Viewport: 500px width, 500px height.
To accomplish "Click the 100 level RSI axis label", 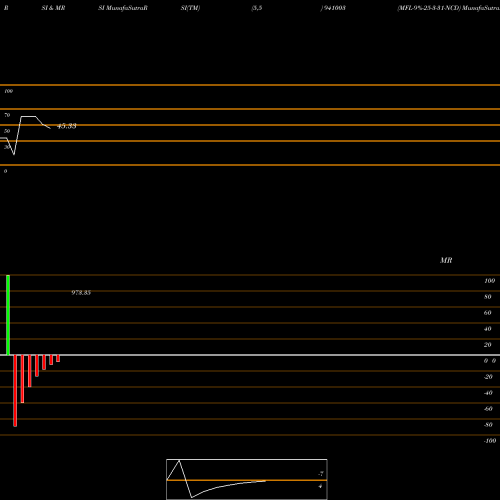I will [8, 91].
